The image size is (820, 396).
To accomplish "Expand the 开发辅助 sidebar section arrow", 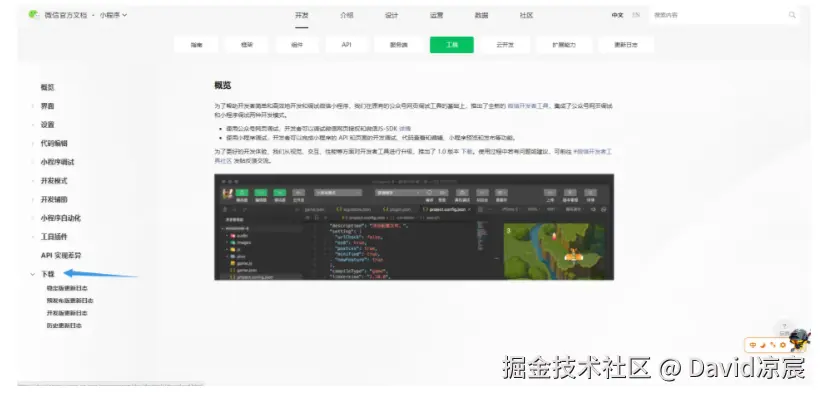I will point(32,200).
